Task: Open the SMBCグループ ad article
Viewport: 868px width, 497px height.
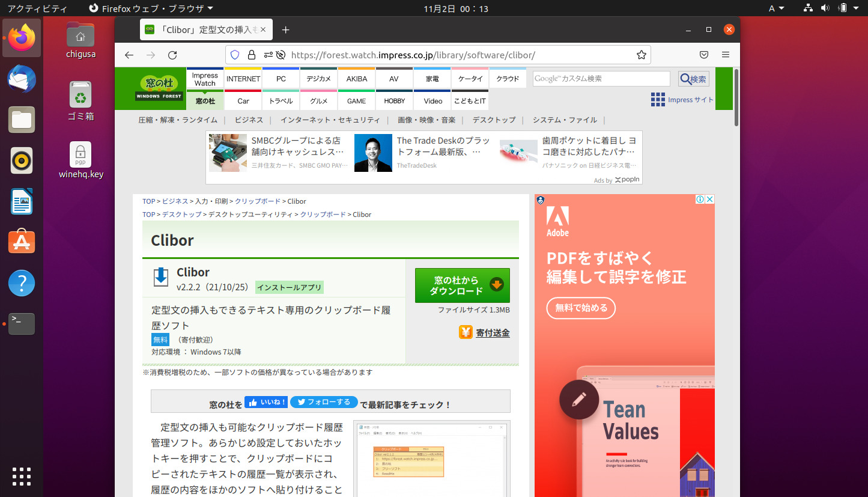Action: tap(278, 153)
